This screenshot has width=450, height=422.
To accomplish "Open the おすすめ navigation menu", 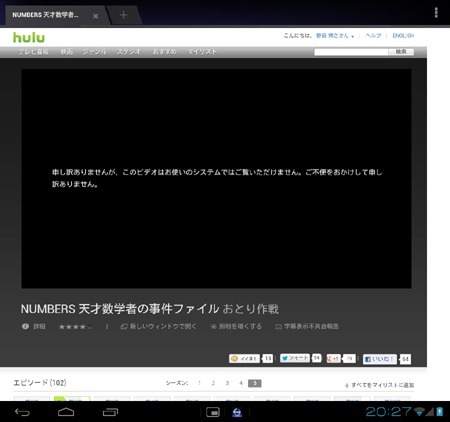I will tap(164, 52).
